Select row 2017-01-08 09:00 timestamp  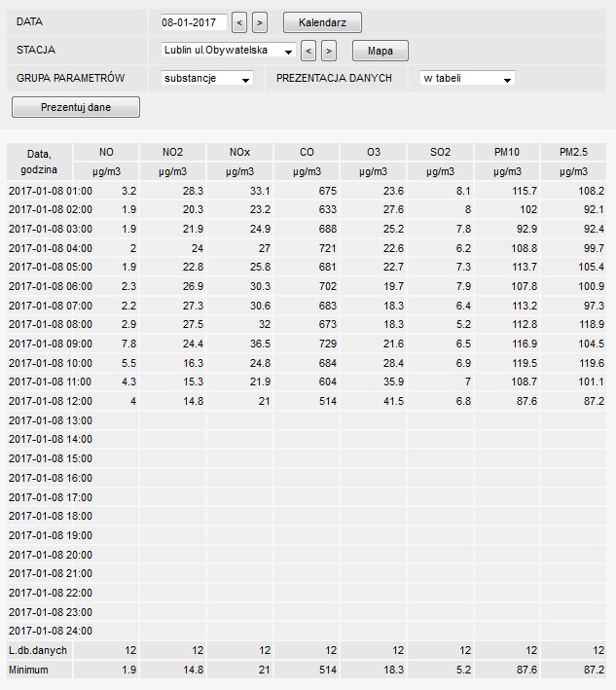click(x=51, y=344)
